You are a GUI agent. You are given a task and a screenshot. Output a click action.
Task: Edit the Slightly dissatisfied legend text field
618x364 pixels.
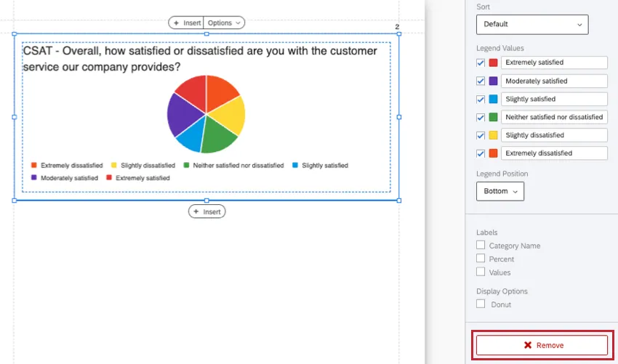[554, 135]
